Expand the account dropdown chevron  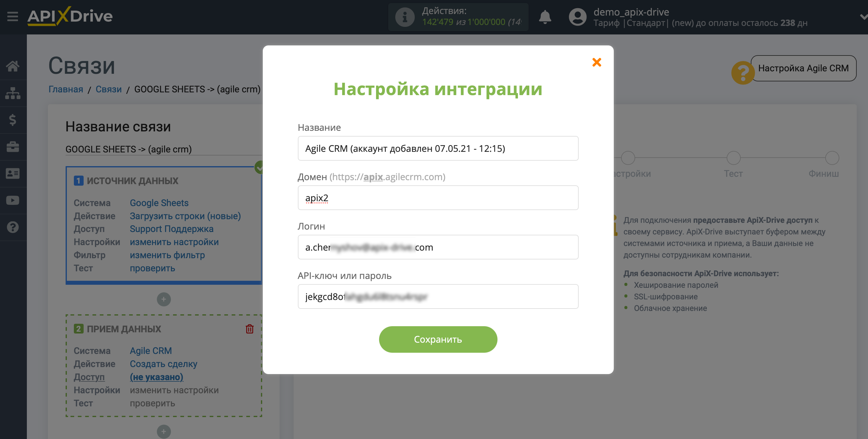click(863, 16)
